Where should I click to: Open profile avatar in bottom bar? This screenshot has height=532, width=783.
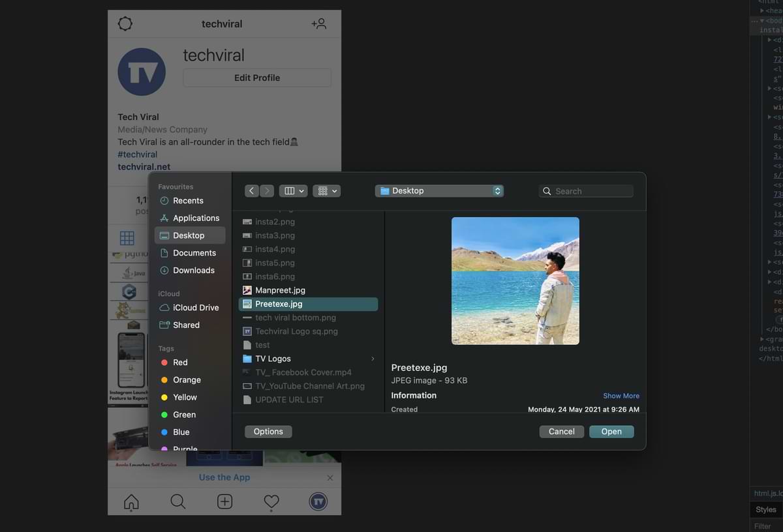(318, 501)
